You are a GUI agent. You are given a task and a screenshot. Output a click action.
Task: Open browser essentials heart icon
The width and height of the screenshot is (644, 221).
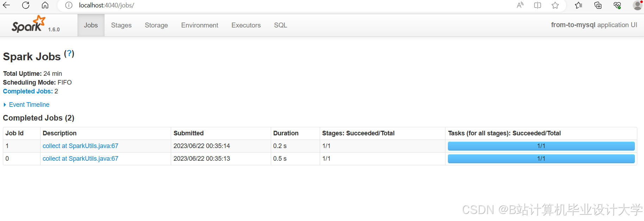617,5
